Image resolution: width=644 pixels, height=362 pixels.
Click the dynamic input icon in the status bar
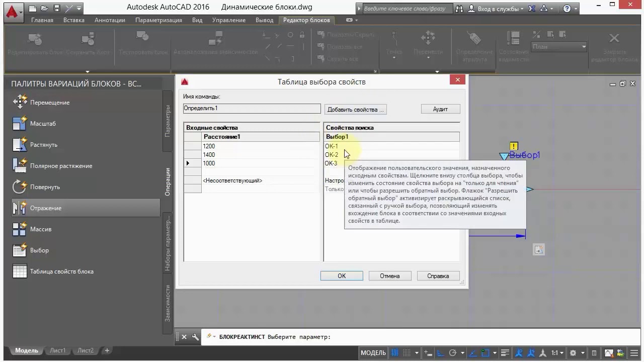coord(428,353)
